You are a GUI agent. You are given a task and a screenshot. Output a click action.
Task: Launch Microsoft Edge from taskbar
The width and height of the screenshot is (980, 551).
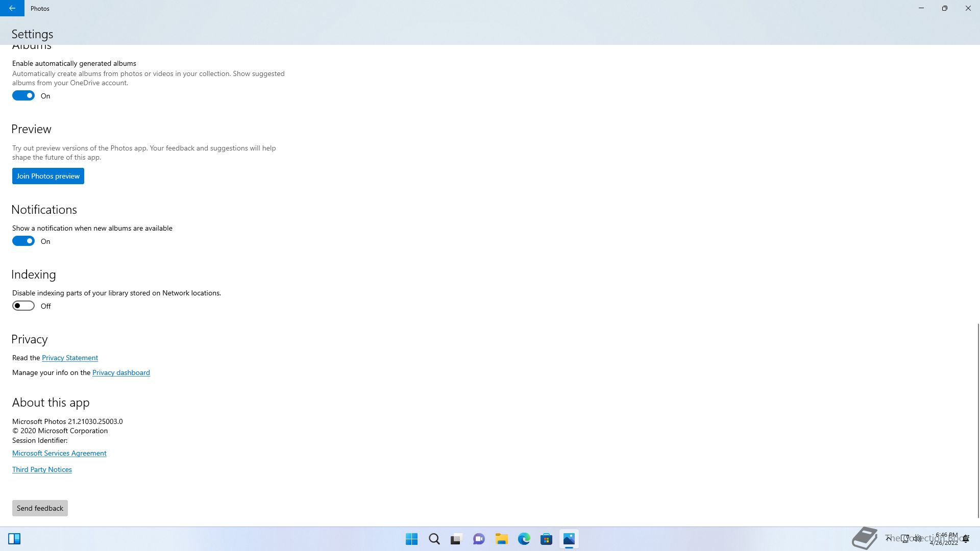coord(524,539)
